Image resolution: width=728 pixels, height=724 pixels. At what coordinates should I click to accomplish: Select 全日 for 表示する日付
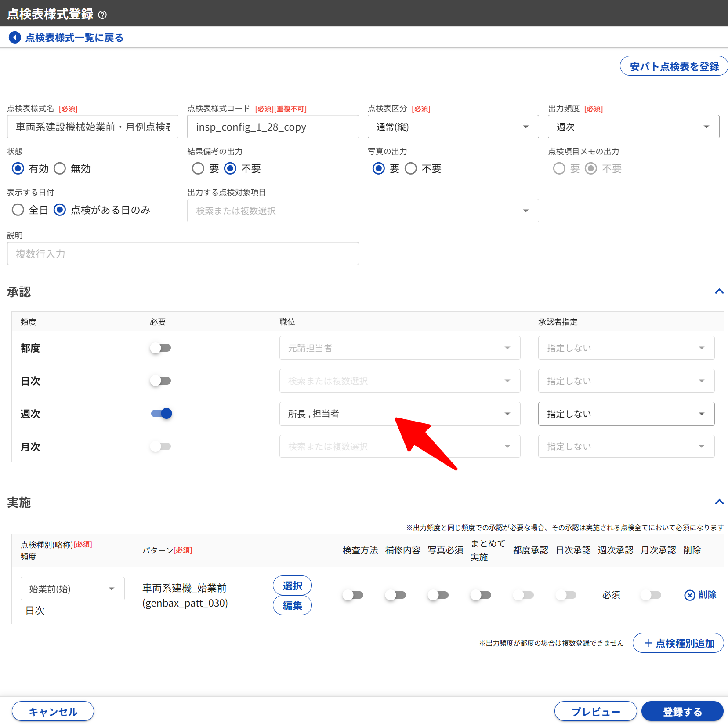click(18, 210)
